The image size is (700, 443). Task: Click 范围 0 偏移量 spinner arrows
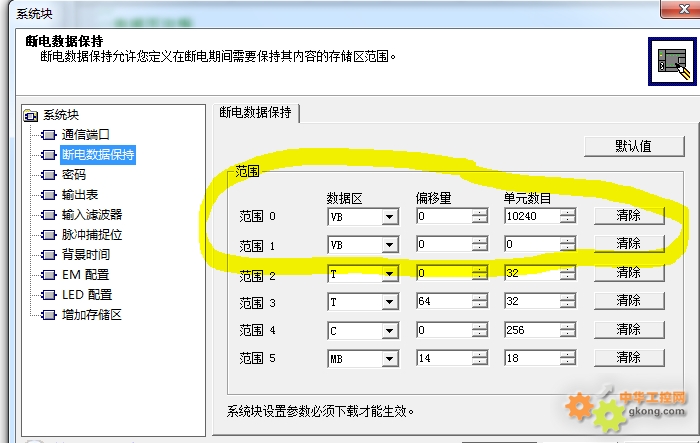[480, 217]
